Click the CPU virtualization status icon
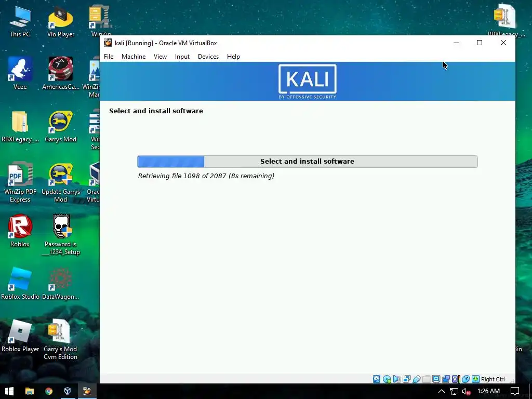 pyautogui.click(x=456, y=379)
